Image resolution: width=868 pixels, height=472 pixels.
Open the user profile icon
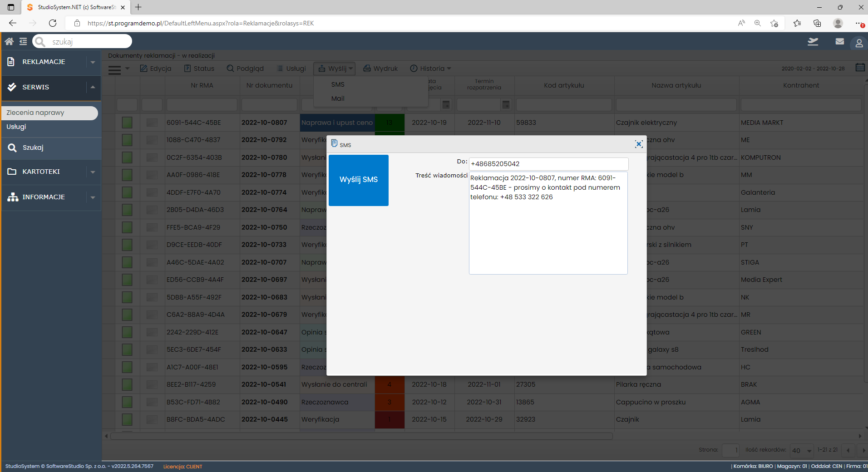pyautogui.click(x=859, y=43)
